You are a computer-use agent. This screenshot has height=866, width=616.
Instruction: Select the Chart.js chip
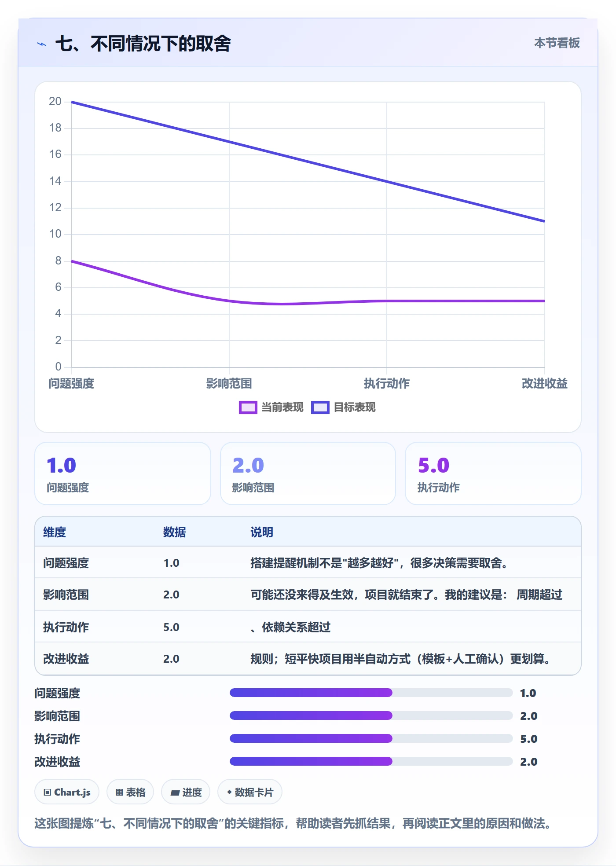(67, 792)
